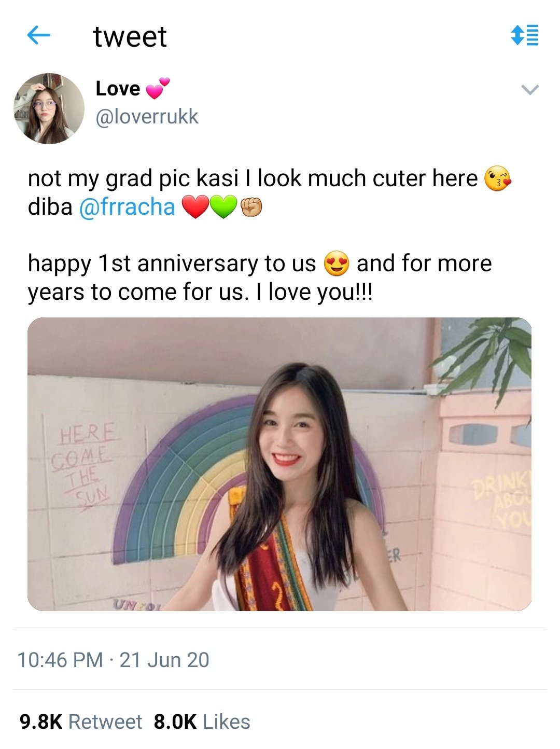560x749 pixels.
Task: Select the 21 Jun 20 date
Action: point(164,660)
